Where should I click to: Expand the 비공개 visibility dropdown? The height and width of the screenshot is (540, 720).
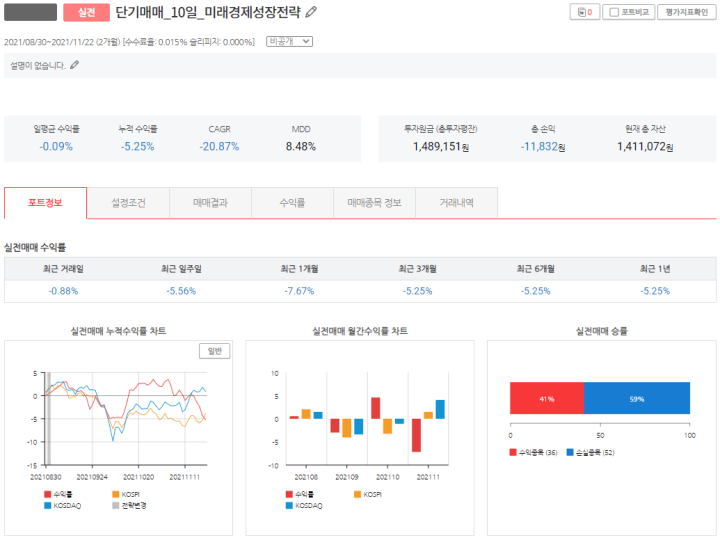(x=289, y=41)
